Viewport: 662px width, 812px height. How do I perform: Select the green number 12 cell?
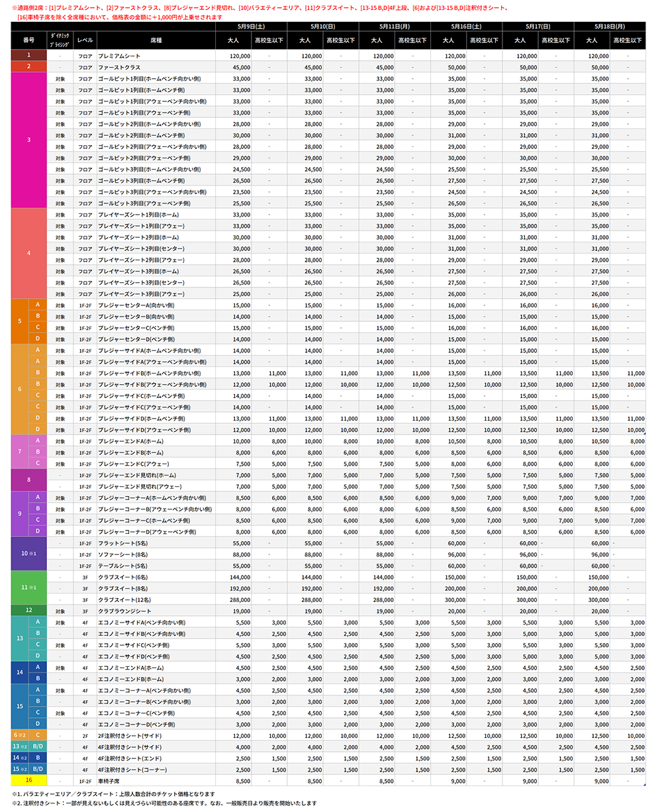[x=28, y=610]
